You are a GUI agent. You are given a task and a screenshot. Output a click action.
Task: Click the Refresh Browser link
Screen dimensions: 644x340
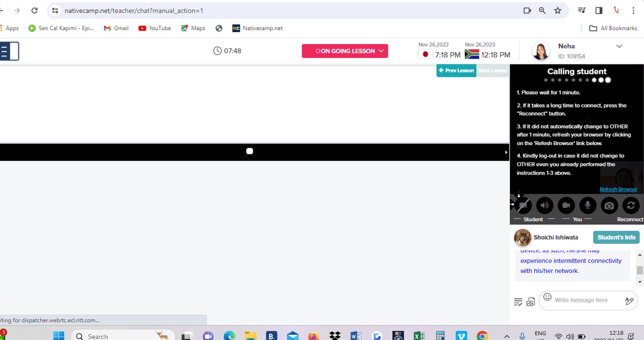(x=618, y=189)
